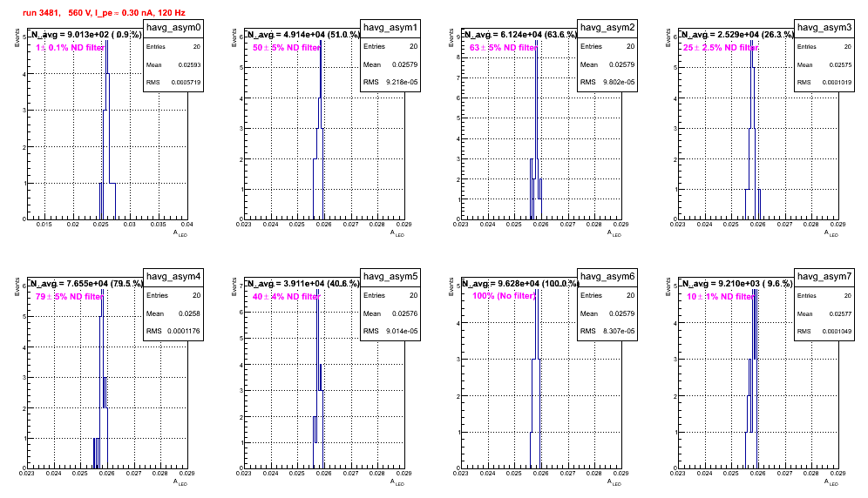Pick the magenta 79± 5% ND filter label

click(70, 297)
